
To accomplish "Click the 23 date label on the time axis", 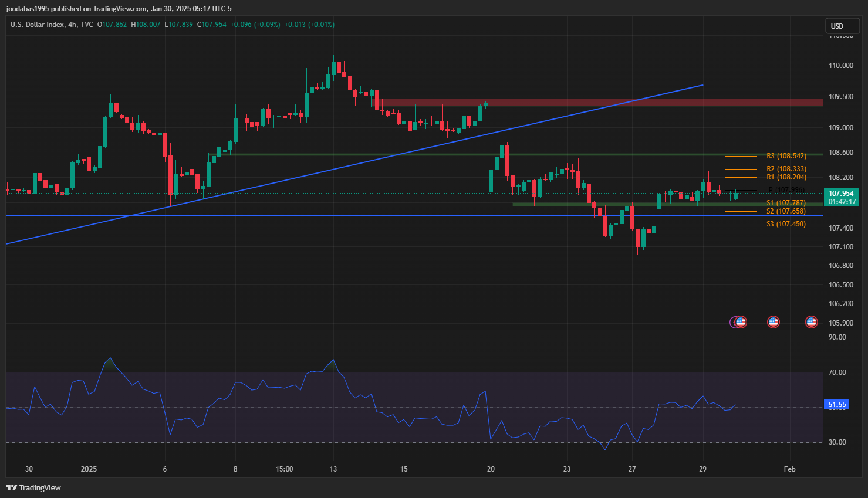I will tap(566, 469).
